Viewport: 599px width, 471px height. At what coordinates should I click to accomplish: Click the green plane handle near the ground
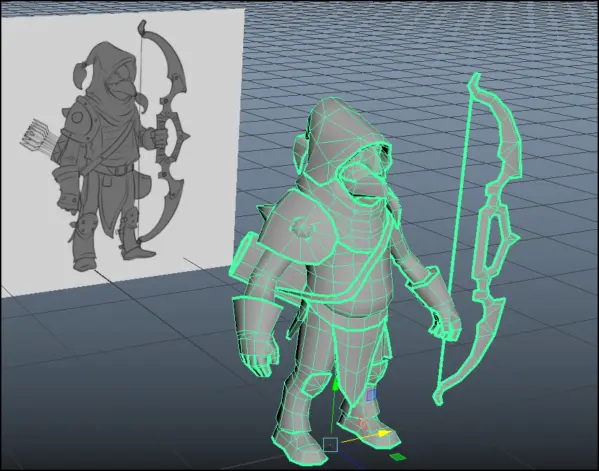(398, 457)
